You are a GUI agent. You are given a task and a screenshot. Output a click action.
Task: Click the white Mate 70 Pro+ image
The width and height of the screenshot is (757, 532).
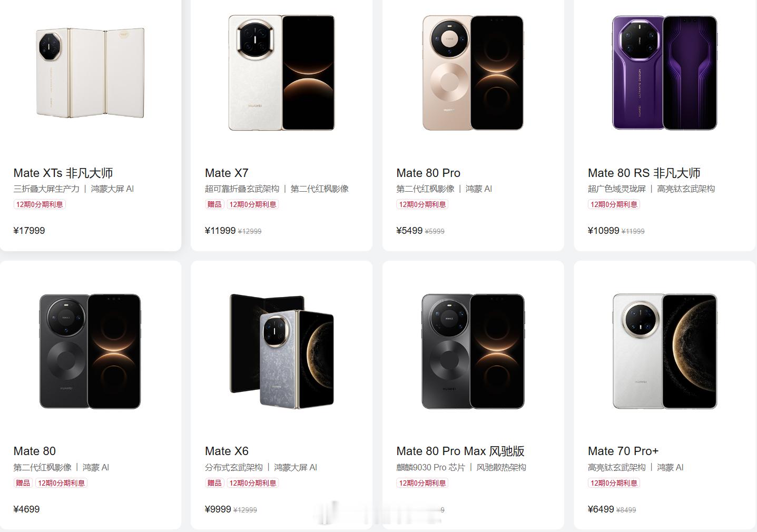click(x=664, y=351)
